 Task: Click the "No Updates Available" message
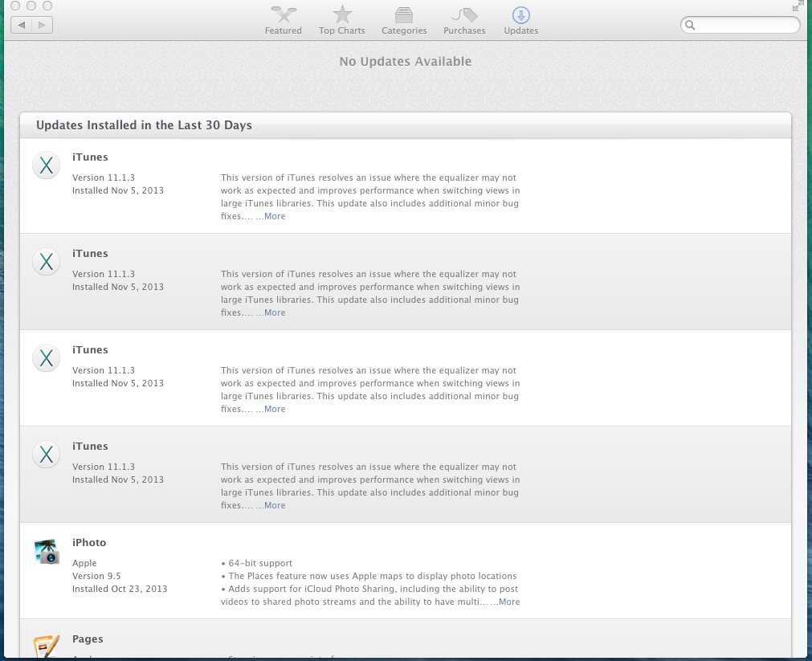(x=406, y=62)
